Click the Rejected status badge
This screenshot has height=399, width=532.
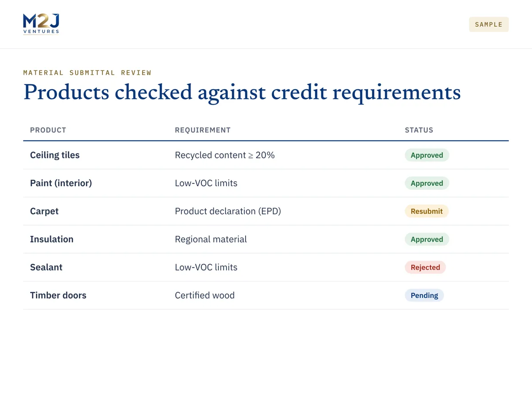point(425,267)
